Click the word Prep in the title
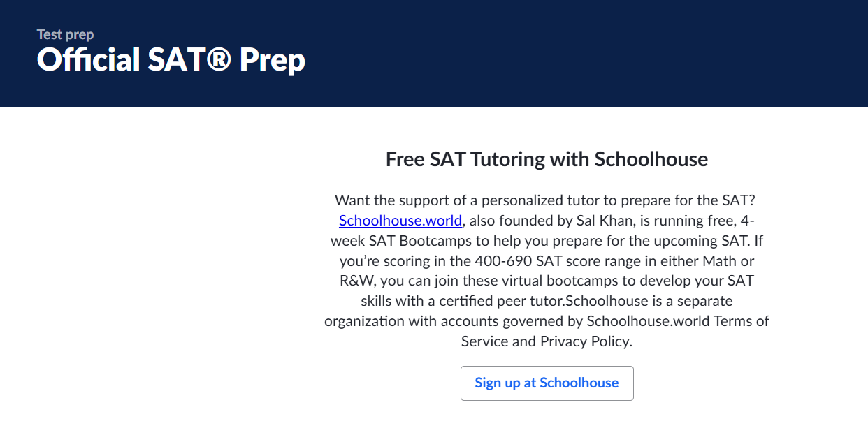The width and height of the screenshot is (868, 421). pos(273,61)
